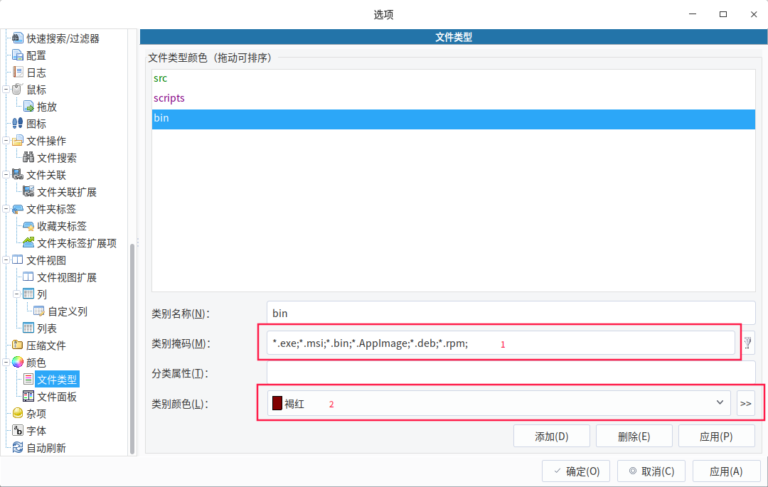Image resolution: width=768 pixels, height=487 pixels.
Task: Click the 图标 (Icons) tree icon
Action: pos(17,123)
